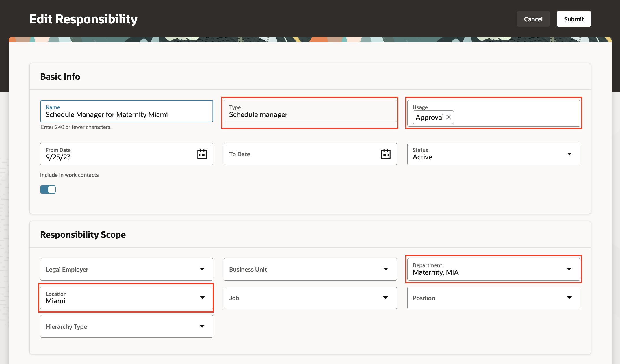Remove the Approval usage tag

click(448, 117)
